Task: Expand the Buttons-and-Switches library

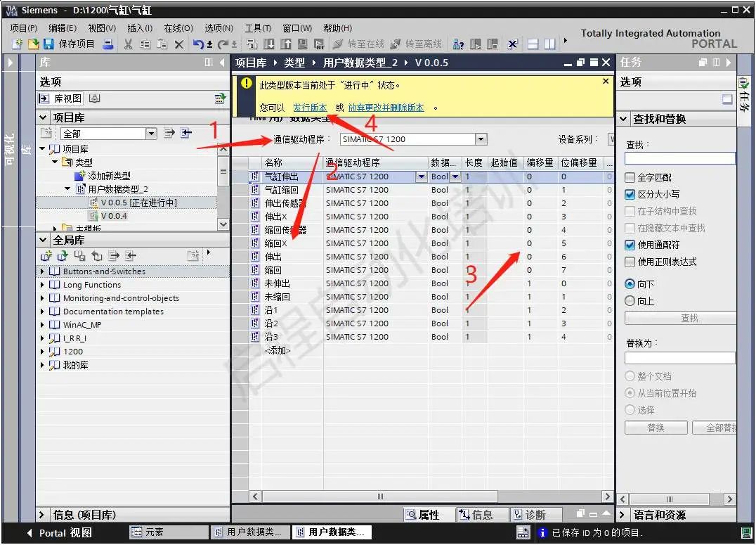Action: pos(42,271)
